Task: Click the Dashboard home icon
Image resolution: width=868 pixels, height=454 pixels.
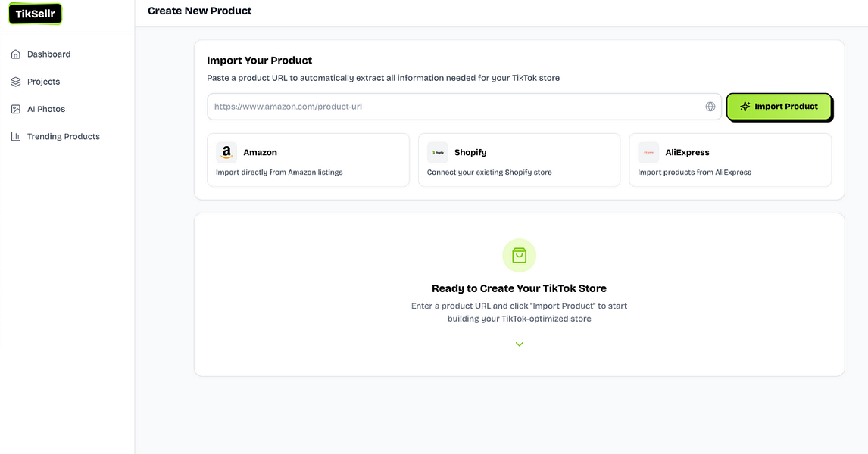Action: [15, 54]
